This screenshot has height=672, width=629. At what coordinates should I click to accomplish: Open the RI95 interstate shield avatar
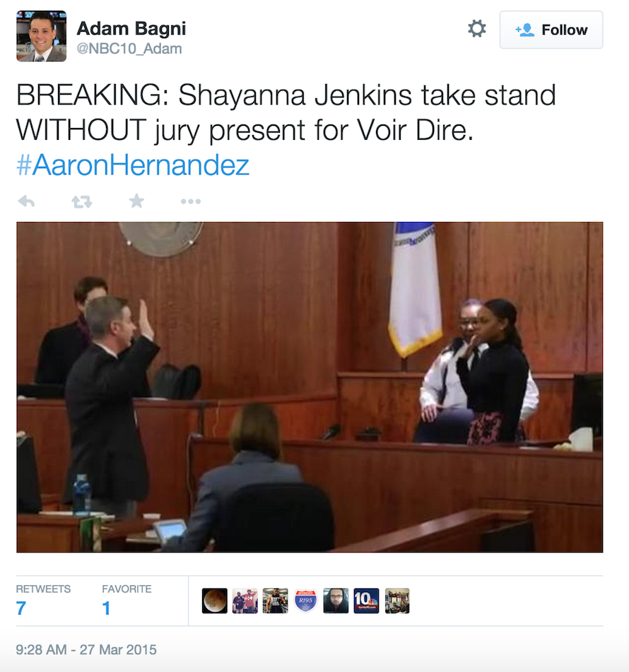click(x=305, y=601)
